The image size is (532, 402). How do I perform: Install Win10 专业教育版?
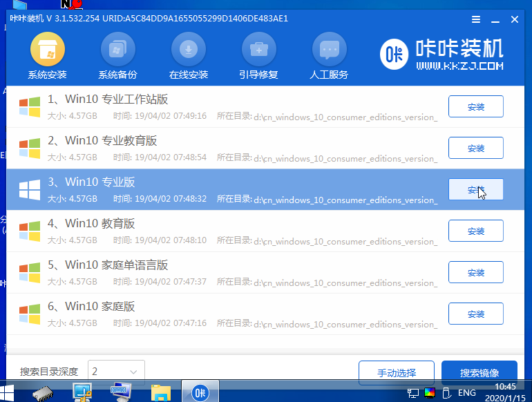[475, 148]
